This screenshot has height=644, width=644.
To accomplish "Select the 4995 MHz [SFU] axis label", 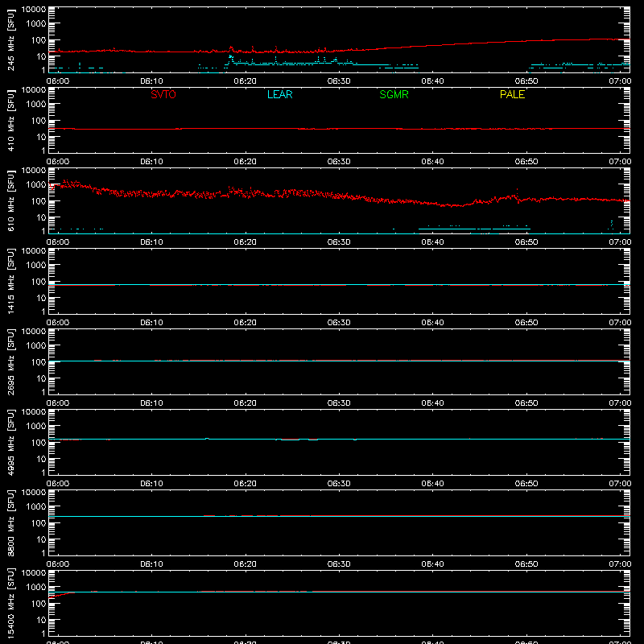I will (10, 442).
